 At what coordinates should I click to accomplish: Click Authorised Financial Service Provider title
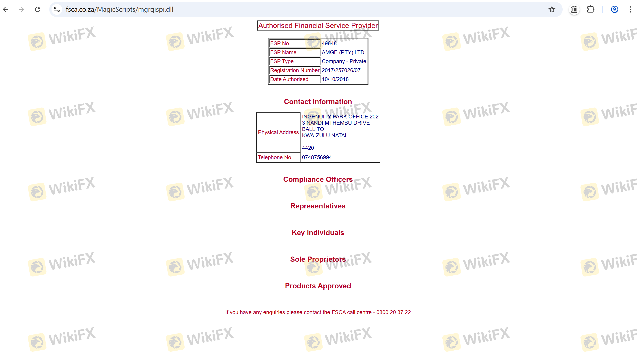point(318,26)
